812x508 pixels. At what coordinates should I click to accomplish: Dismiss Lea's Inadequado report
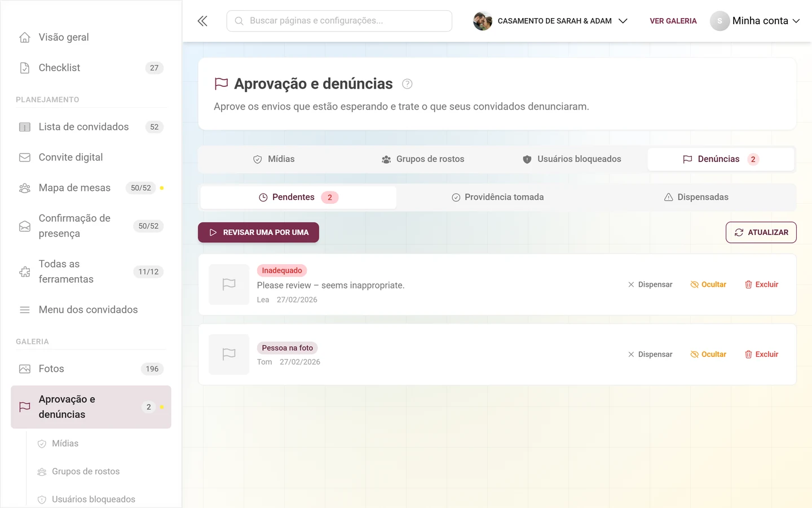(650, 284)
